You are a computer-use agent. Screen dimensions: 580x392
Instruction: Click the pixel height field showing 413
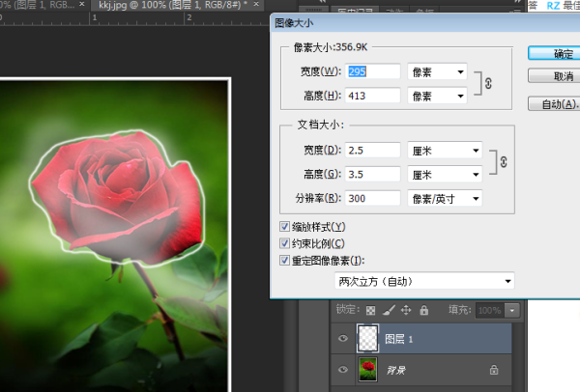pyautogui.click(x=372, y=96)
